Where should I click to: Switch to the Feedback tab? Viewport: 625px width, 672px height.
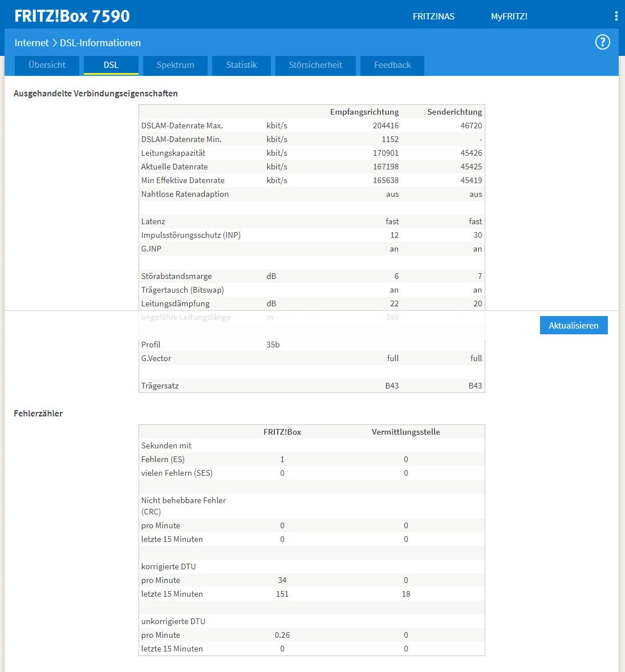pos(392,65)
